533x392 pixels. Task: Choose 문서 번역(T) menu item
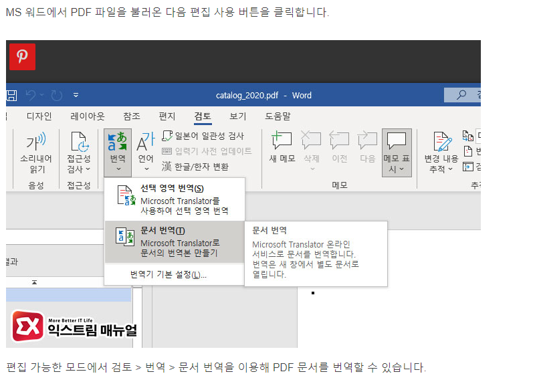point(175,241)
